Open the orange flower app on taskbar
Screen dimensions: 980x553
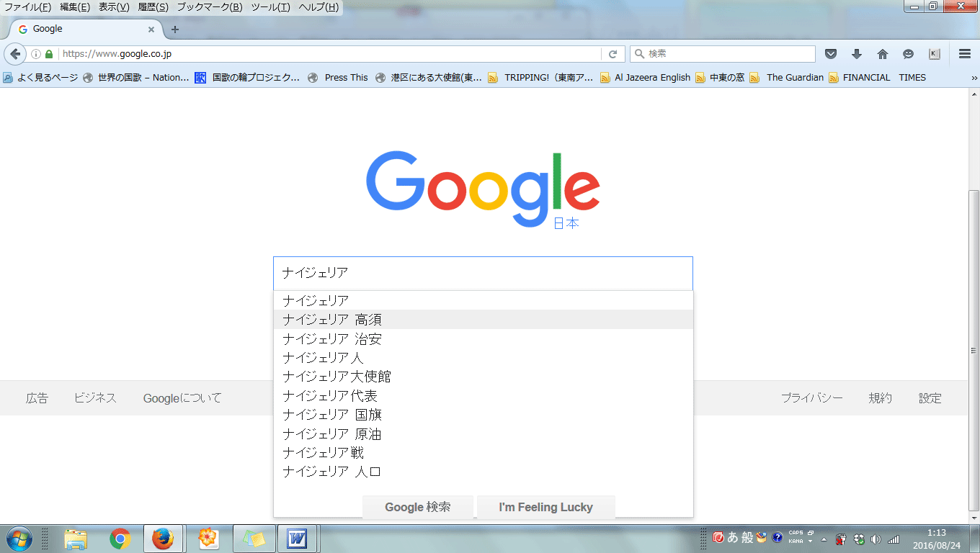pyautogui.click(x=208, y=539)
